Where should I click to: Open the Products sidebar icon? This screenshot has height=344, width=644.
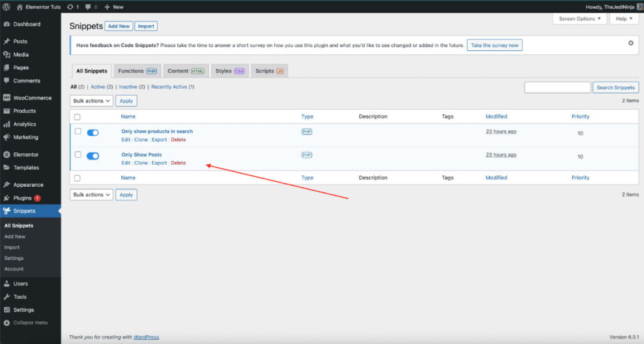point(6,111)
